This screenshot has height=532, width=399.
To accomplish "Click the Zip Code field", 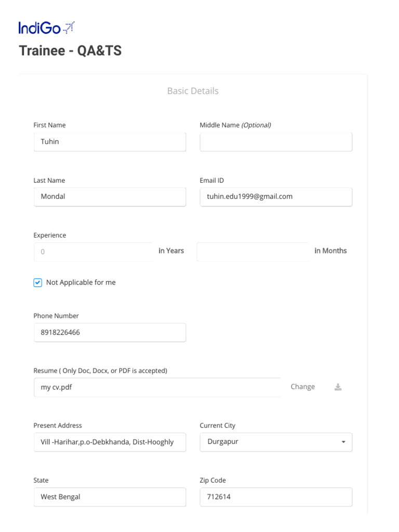I will coord(276,497).
